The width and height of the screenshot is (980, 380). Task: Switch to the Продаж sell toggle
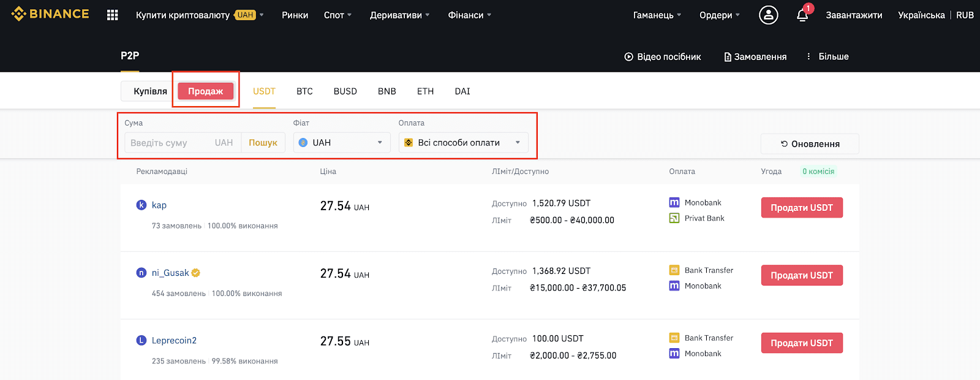(206, 91)
